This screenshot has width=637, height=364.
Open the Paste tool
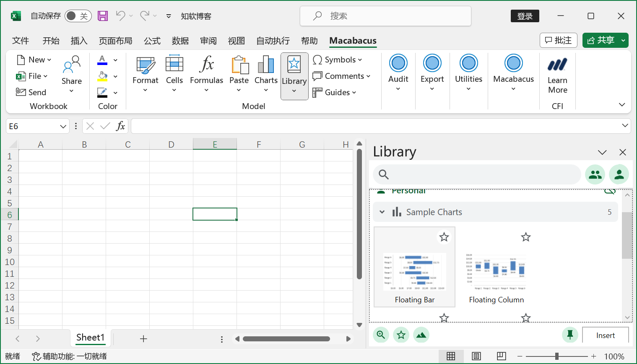click(239, 74)
